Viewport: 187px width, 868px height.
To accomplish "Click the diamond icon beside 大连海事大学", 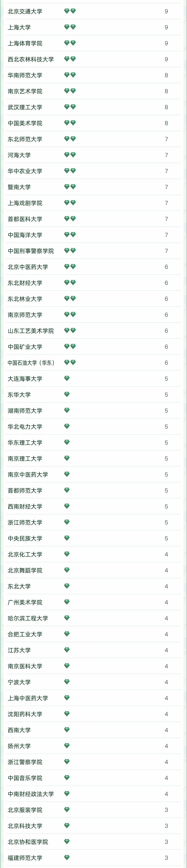I will pos(67,378).
